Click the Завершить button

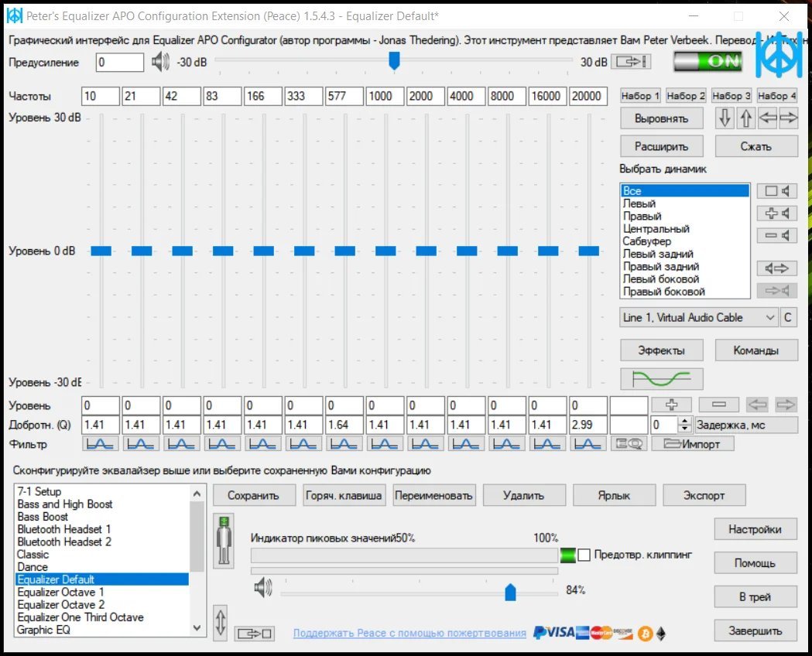755,630
